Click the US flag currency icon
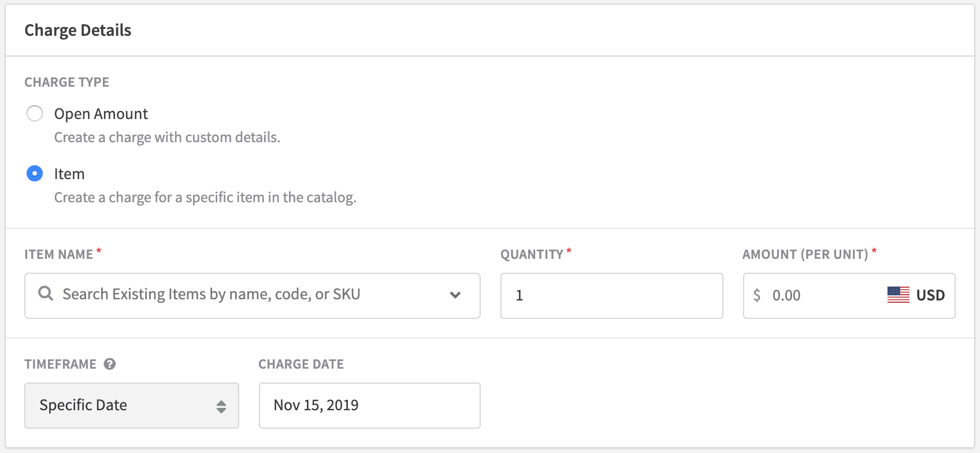 pyautogui.click(x=898, y=295)
